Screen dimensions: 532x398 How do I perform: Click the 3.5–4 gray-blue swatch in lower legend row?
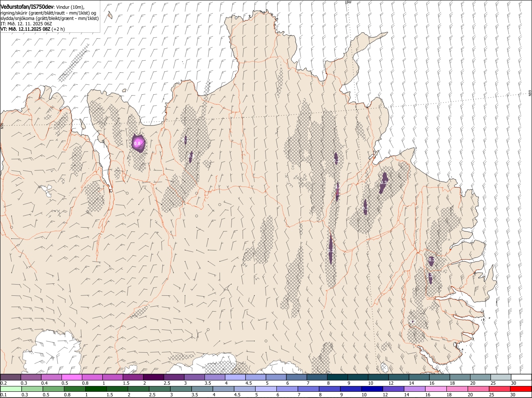(202, 389)
